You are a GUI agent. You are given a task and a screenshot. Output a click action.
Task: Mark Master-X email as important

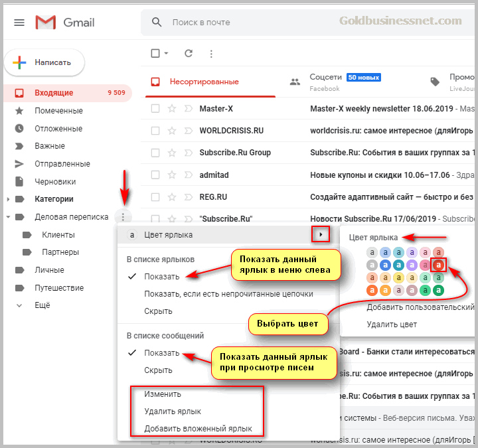point(189,108)
